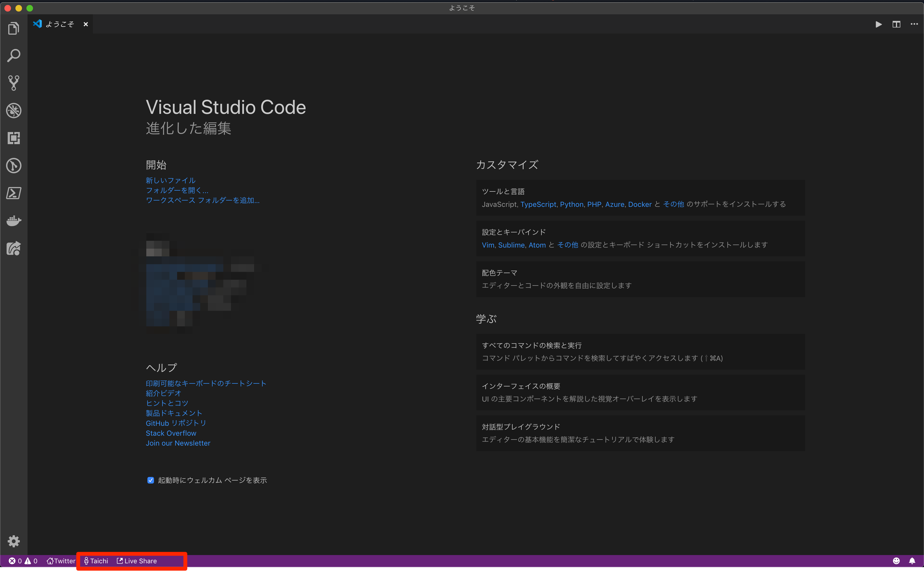Click the errors count icon in status bar
The height and width of the screenshot is (582, 924).
[x=12, y=561]
